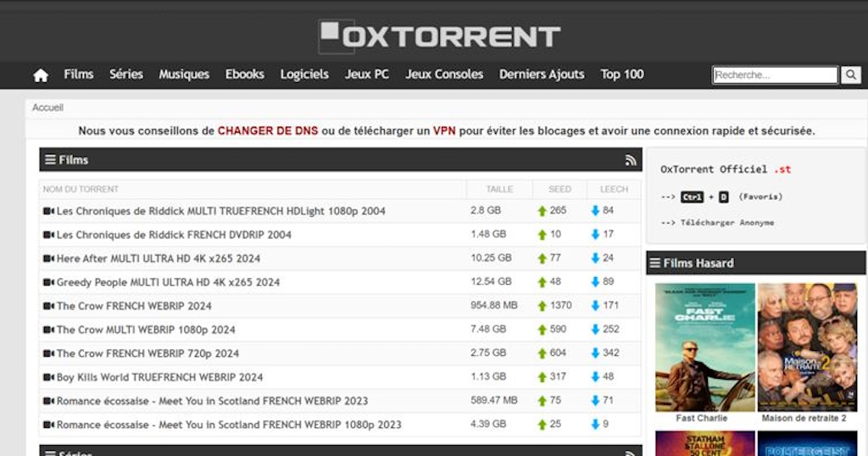The height and width of the screenshot is (456, 868).
Task: Click camera icon of The Crow MULTI 1080p
Action: click(48, 330)
